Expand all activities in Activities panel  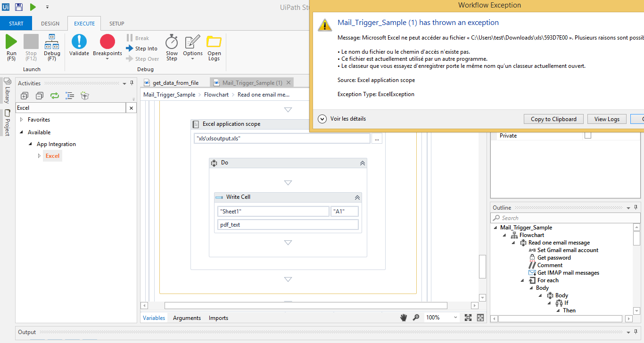25,96
